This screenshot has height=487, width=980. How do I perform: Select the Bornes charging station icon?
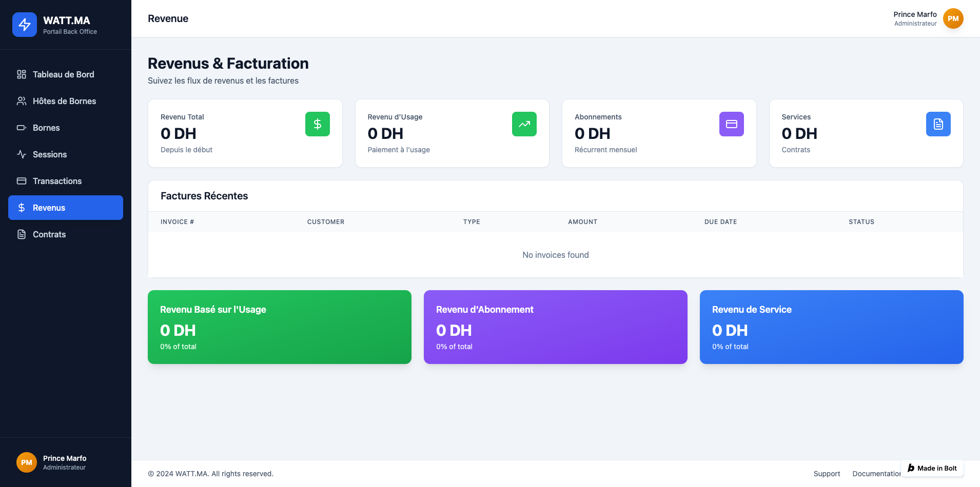[21, 128]
